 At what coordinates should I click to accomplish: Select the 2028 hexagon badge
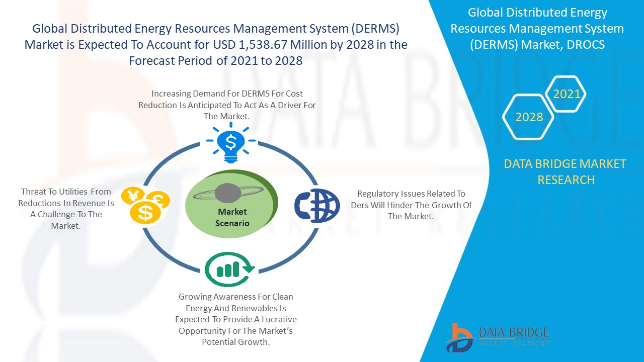click(529, 117)
